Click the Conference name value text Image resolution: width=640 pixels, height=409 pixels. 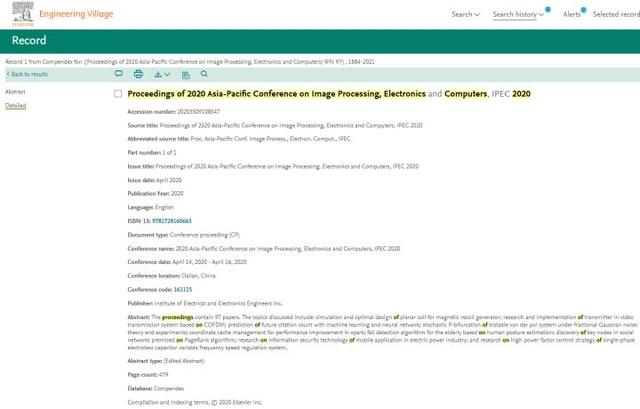[287, 249]
